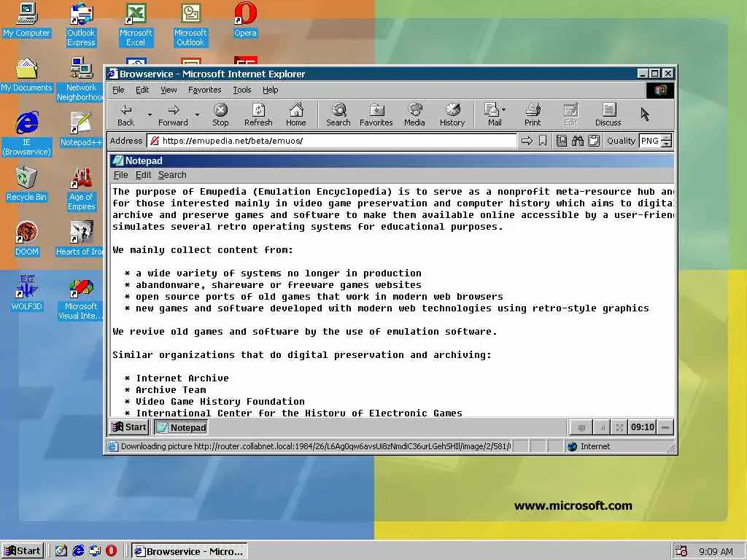Refresh the page in Internet Explorer
This screenshot has height=560, width=747.
[258, 114]
